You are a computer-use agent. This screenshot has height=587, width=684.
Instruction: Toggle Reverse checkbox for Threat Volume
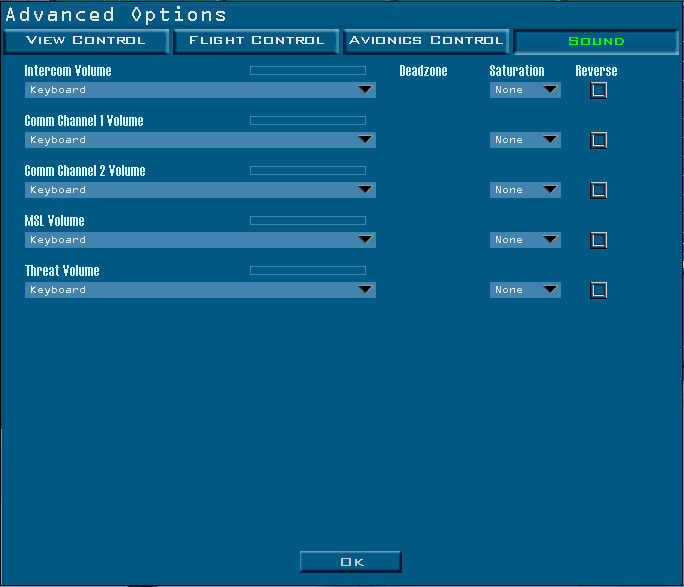click(598, 290)
